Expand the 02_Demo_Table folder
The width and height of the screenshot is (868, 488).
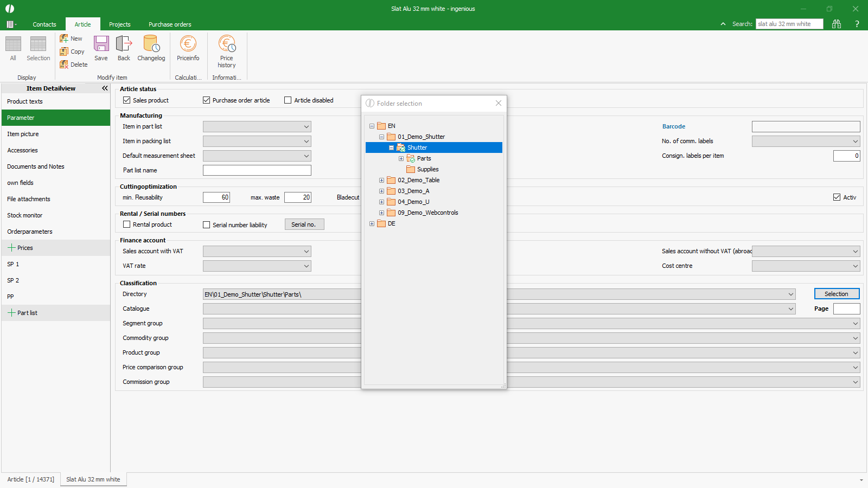(381, 180)
